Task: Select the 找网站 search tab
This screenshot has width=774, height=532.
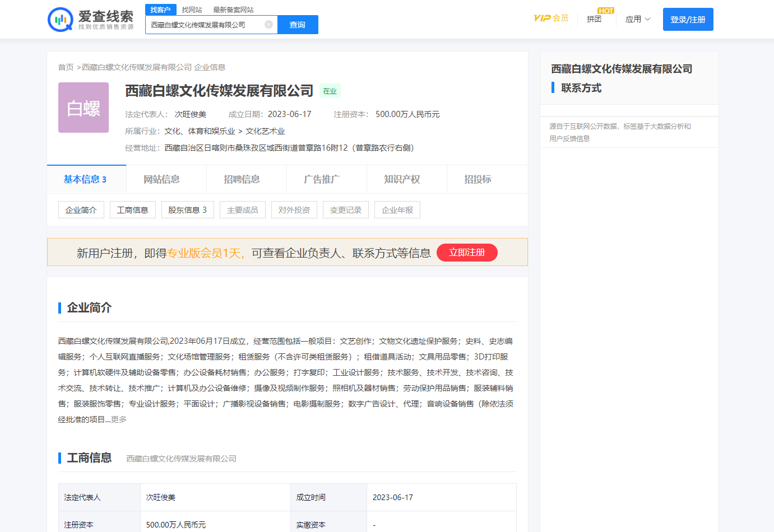Action: pos(192,10)
